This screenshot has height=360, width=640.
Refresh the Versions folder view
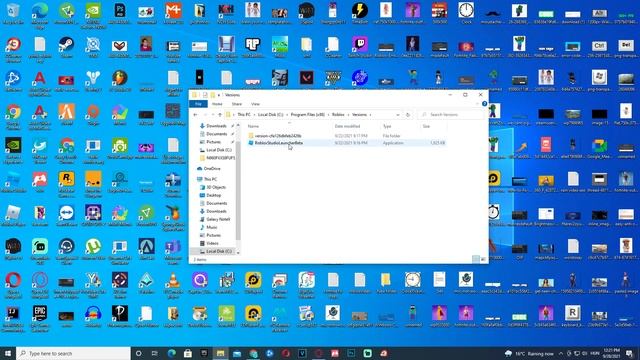click(408, 115)
